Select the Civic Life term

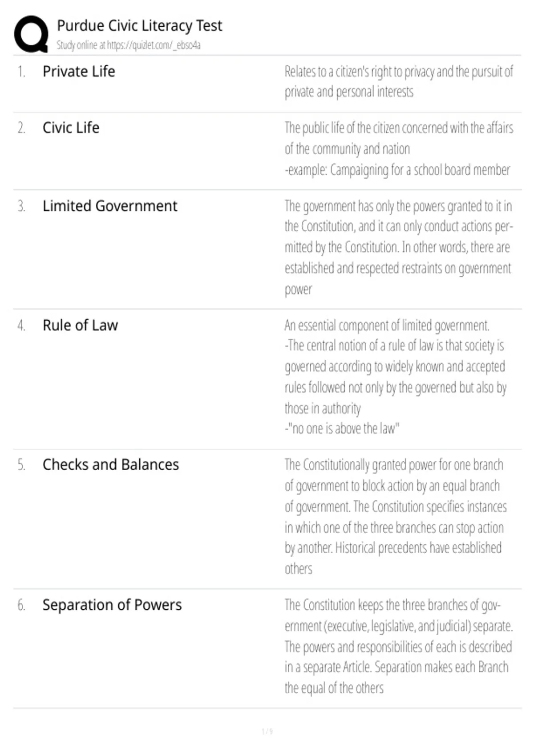pos(71,128)
